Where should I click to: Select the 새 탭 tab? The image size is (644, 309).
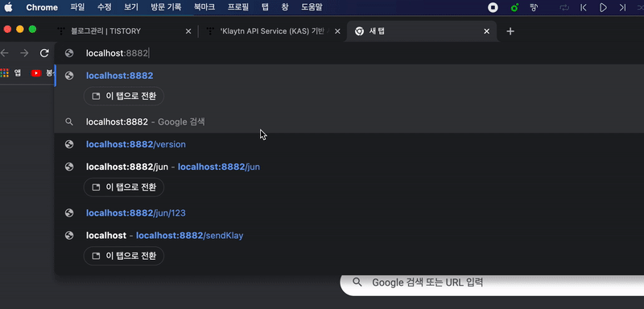(x=422, y=31)
